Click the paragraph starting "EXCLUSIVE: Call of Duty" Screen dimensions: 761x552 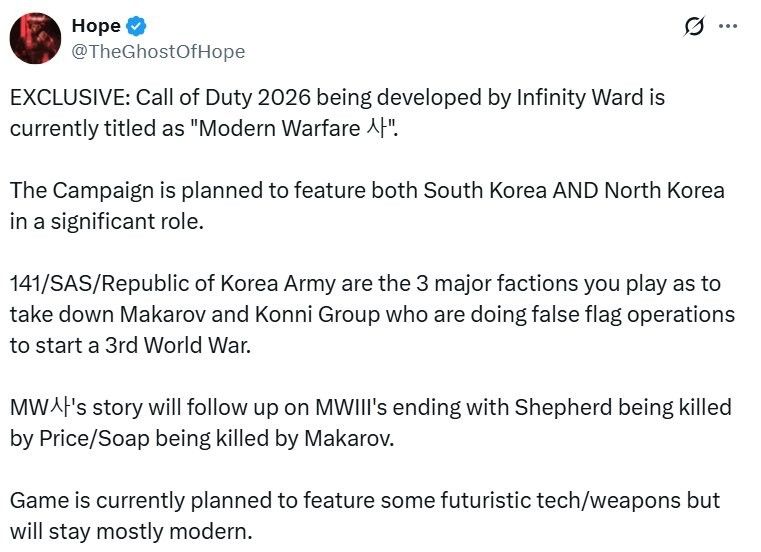338,113
